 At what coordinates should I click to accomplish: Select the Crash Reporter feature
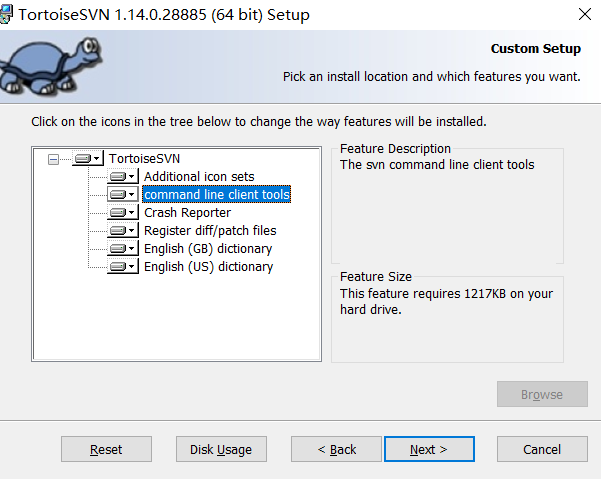[x=187, y=213]
